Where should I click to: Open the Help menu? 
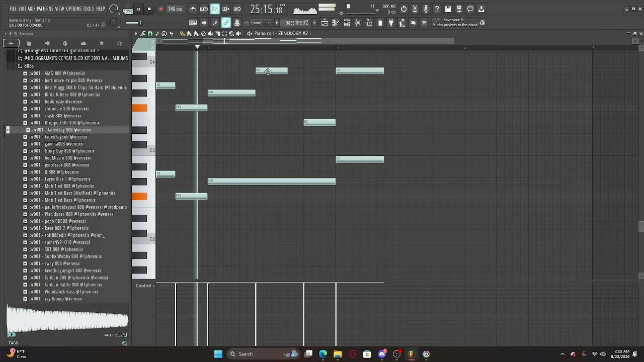(100, 9)
